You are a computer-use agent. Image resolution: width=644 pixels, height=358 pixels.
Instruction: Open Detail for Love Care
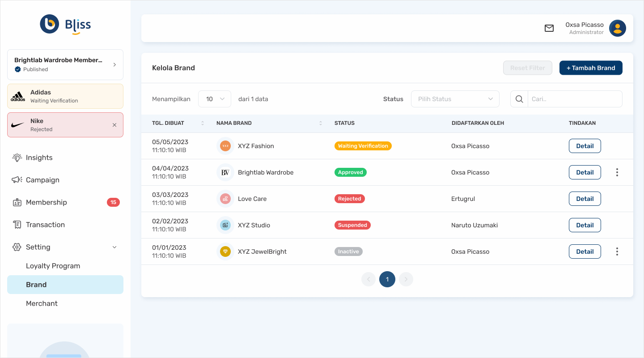tap(585, 199)
